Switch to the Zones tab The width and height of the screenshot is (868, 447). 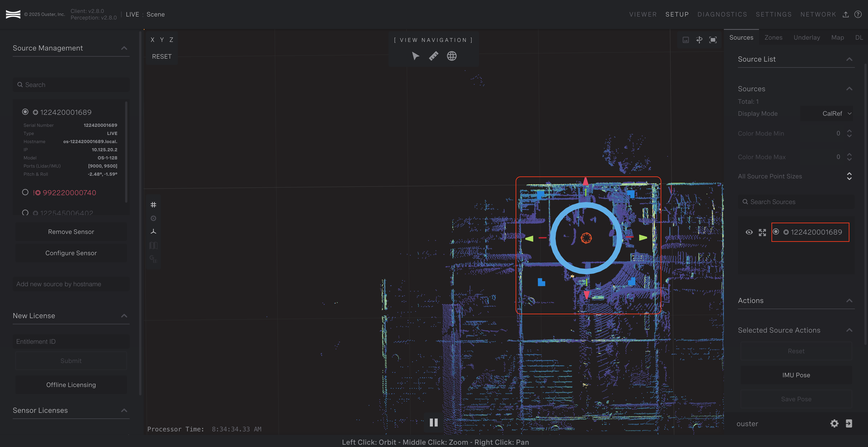click(773, 37)
